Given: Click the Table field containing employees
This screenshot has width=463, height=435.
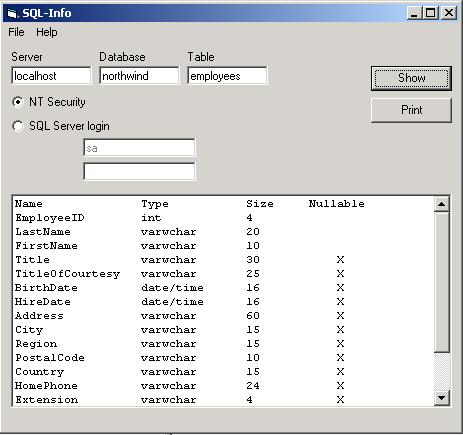Looking at the screenshot, I should pos(227,76).
